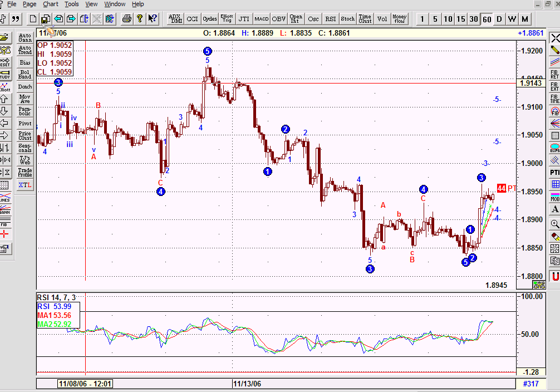Click the right arrow icon in left toolbar
The width and height of the screenshot is (560, 392).
4,136
